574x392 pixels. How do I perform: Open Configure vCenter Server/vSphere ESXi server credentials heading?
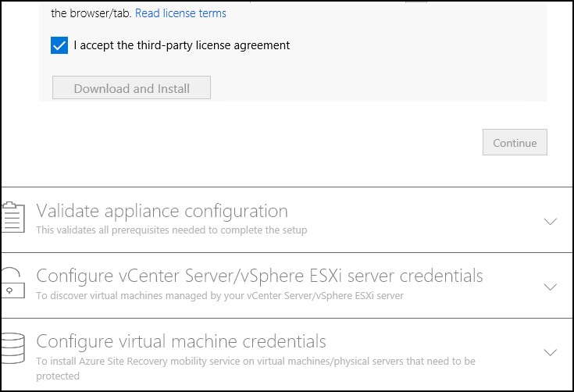click(x=259, y=276)
